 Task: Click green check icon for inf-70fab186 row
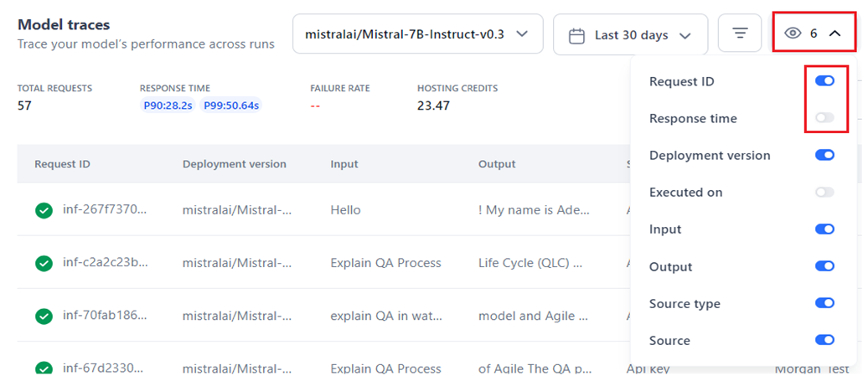point(44,316)
